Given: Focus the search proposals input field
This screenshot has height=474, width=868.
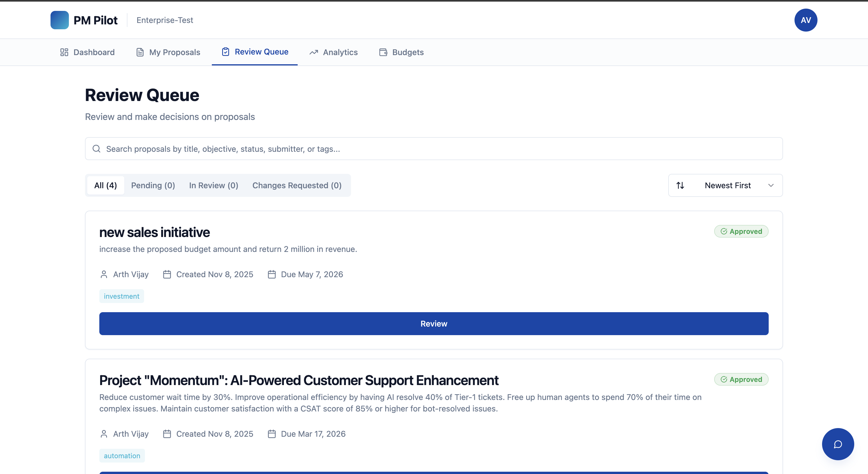Looking at the screenshot, I should coord(438,149).
